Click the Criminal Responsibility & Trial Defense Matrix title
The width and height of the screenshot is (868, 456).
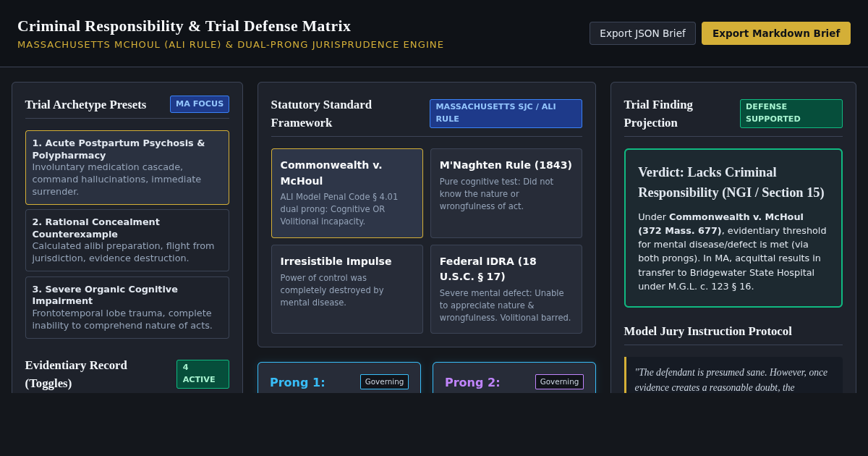point(184,26)
